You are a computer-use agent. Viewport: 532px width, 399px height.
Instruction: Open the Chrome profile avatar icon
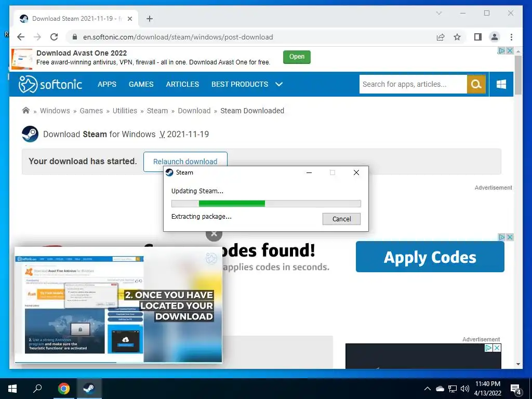click(x=495, y=37)
